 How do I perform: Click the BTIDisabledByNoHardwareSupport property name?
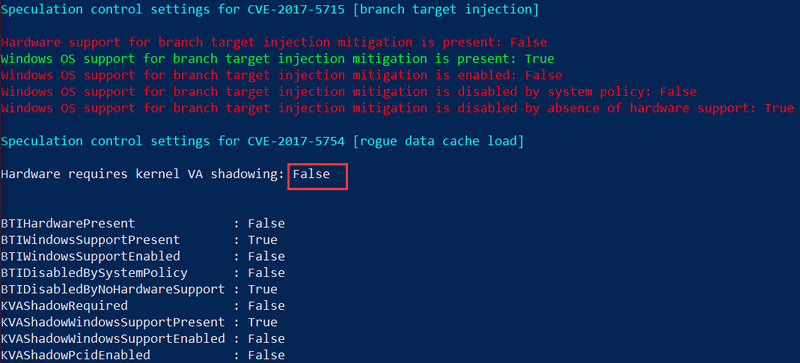pyautogui.click(x=113, y=289)
